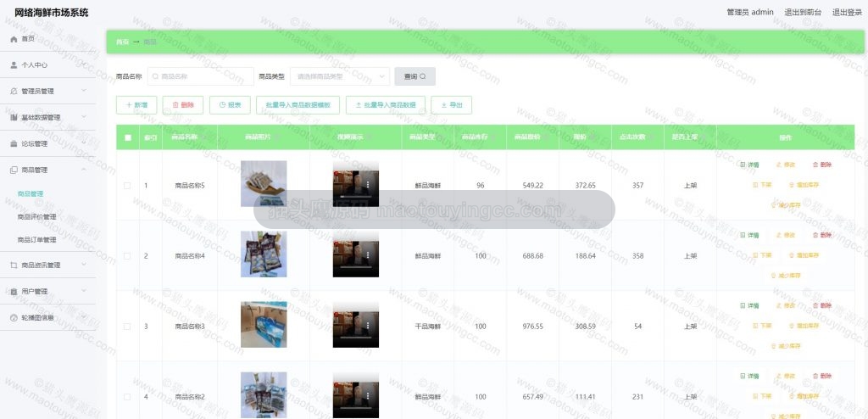The width and height of the screenshot is (868, 419).
Task: Select 商品评价管理 submenu item
Action: (37, 216)
